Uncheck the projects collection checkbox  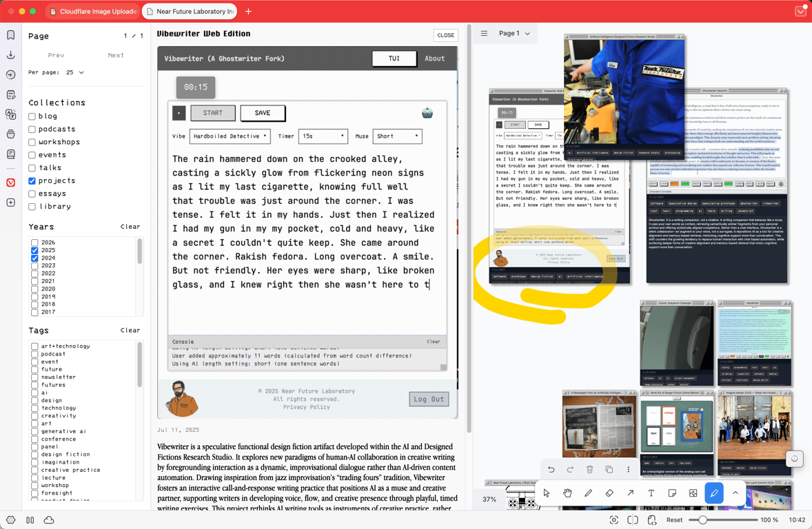point(32,181)
